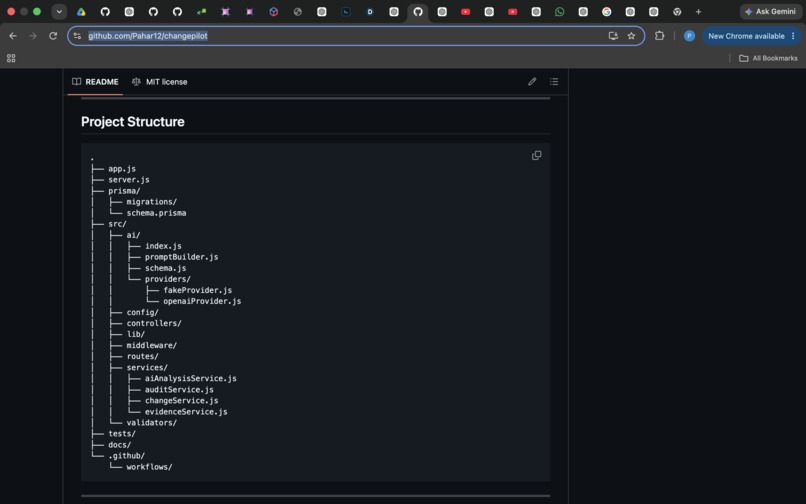The width and height of the screenshot is (806, 504).
Task: Open the README outline list icon
Action: (554, 82)
